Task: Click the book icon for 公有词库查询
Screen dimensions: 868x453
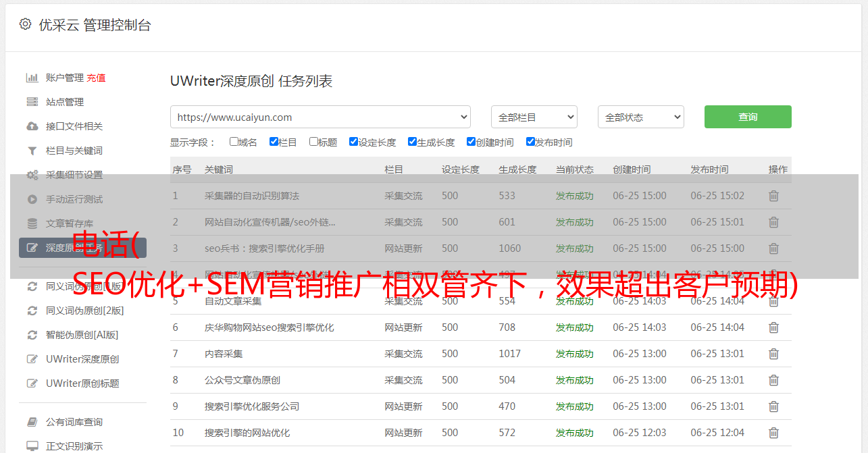Action: pyautogui.click(x=32, y=422)
